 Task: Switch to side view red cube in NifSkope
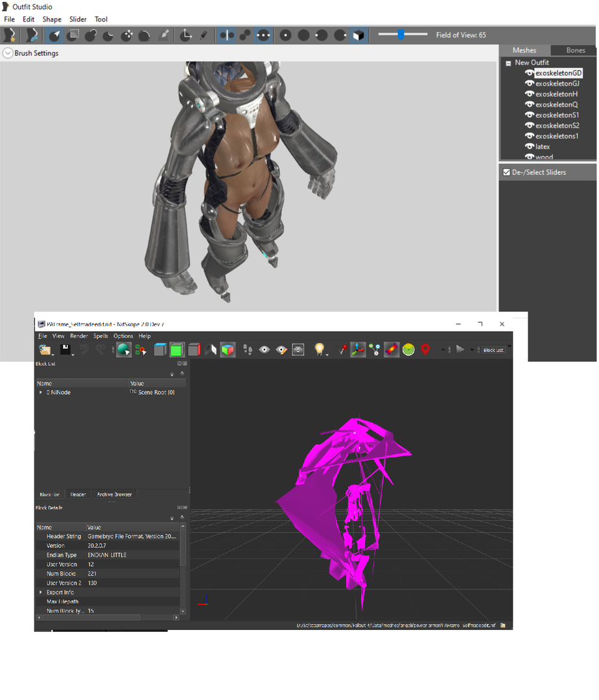(x=194, y=349)
